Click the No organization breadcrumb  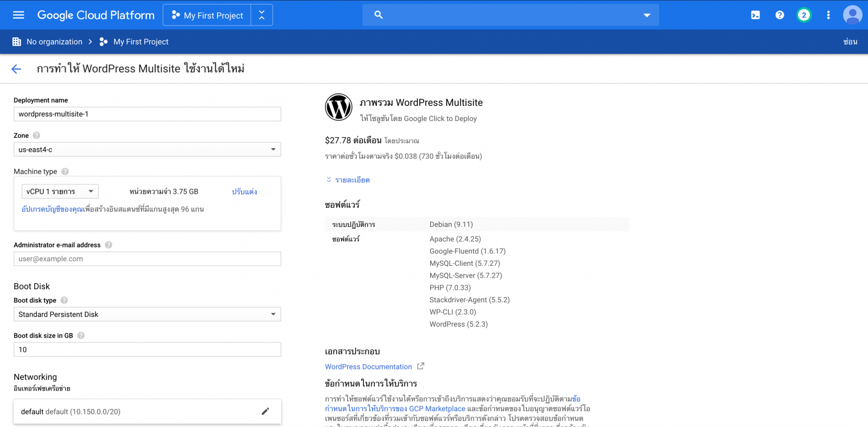coord(54,42)
